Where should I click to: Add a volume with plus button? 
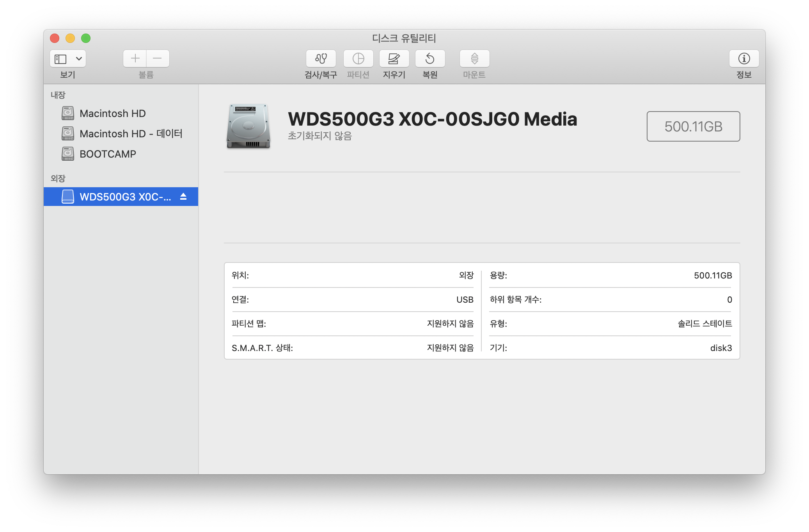[135, 59]
